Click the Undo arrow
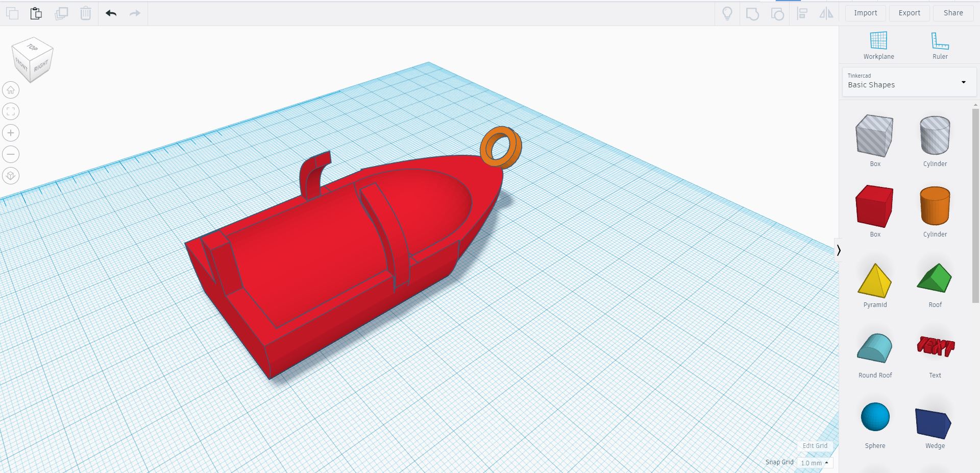This screenshot has width=980, height=473. (110, 13)
